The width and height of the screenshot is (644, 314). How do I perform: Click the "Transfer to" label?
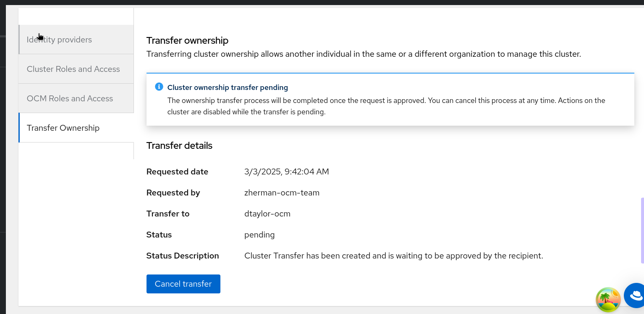click(168, 214)
